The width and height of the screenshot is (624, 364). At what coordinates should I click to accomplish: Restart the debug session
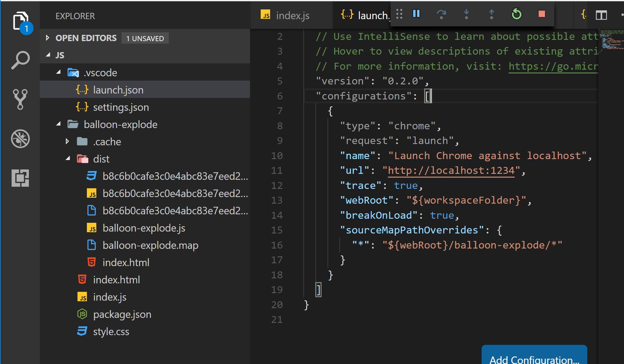coord(517,14)
